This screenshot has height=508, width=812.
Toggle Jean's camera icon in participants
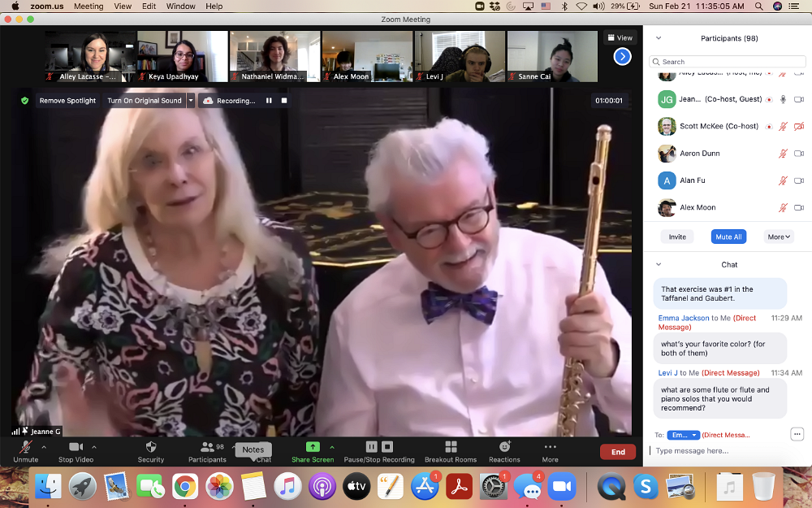pos(799,99)
